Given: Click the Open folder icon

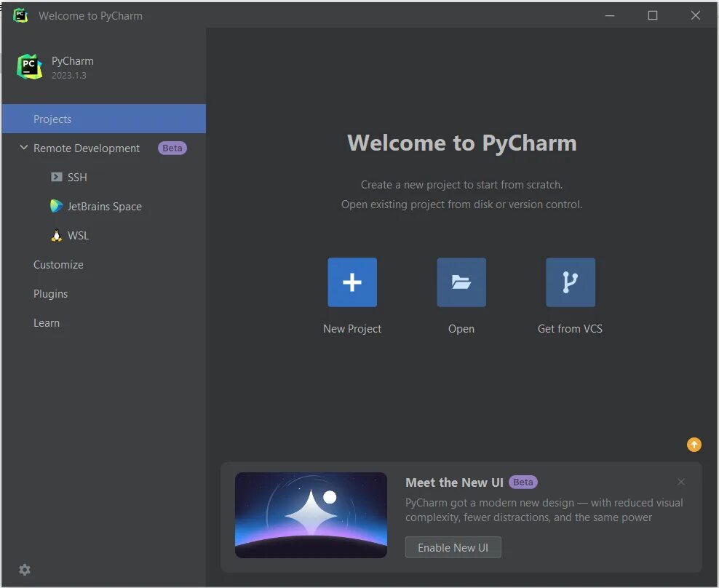Looking at the screenshot, I should [461, 282].
